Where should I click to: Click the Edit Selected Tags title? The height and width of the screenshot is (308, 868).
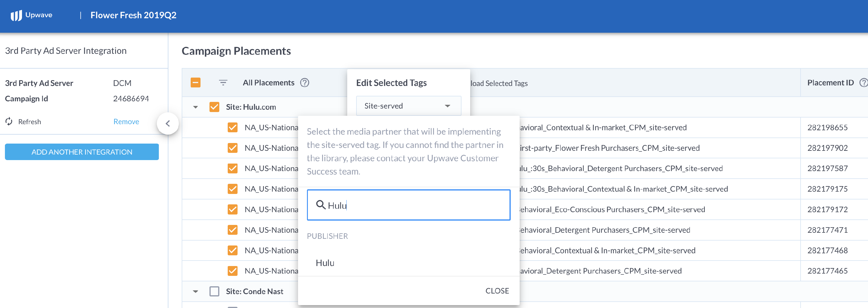pyautogui.click(x=391, y=83)
